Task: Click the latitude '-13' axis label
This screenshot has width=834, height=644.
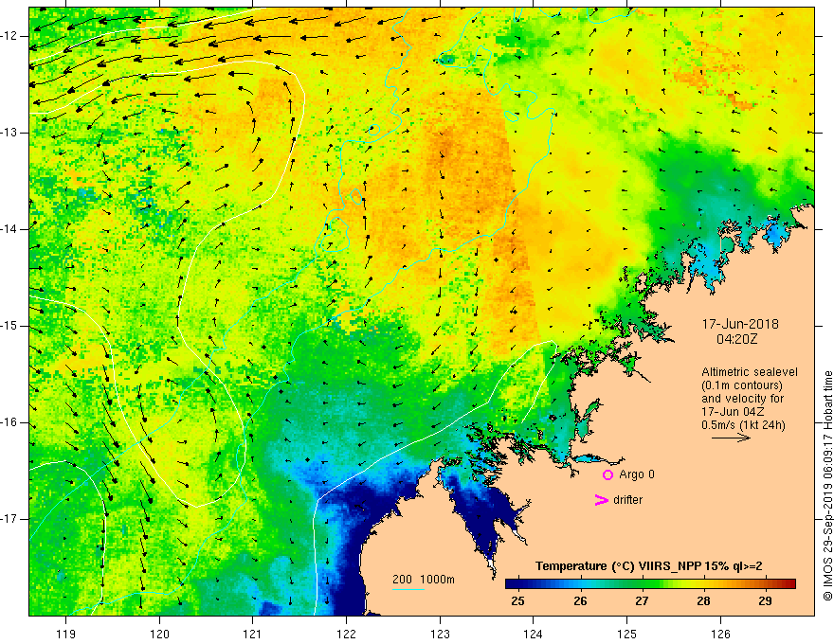Action: point(10,133)
